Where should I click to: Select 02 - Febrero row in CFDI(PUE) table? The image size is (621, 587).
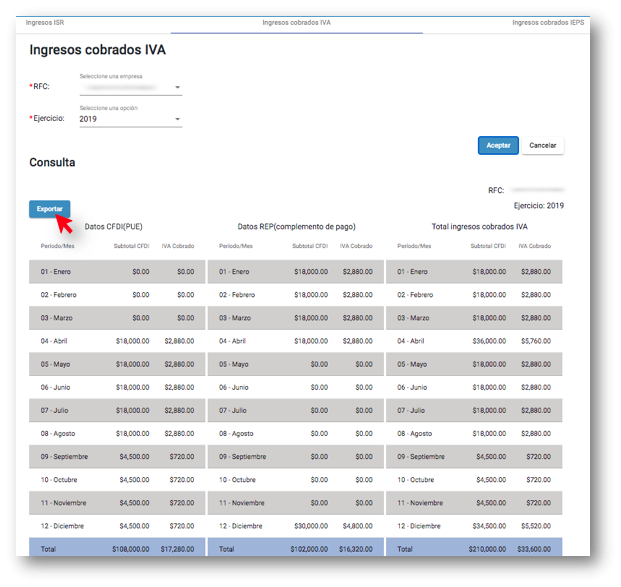pyautogui.click(x=117, y=295)
